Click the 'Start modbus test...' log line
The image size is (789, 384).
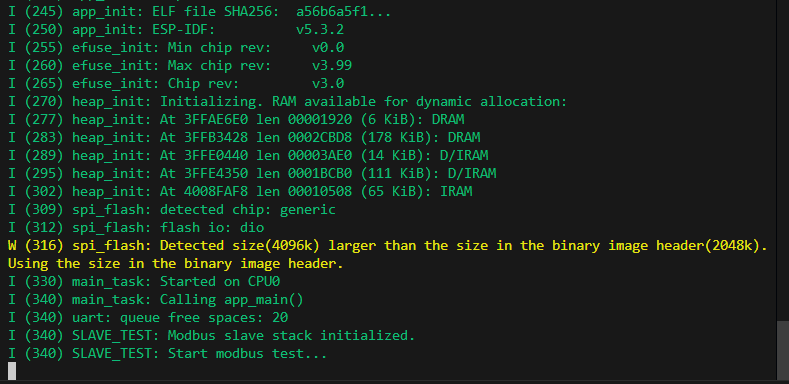click(168, 353)
